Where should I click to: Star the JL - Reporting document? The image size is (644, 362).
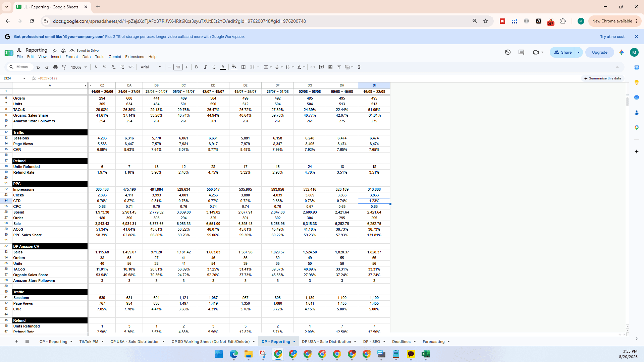point(55,51)
